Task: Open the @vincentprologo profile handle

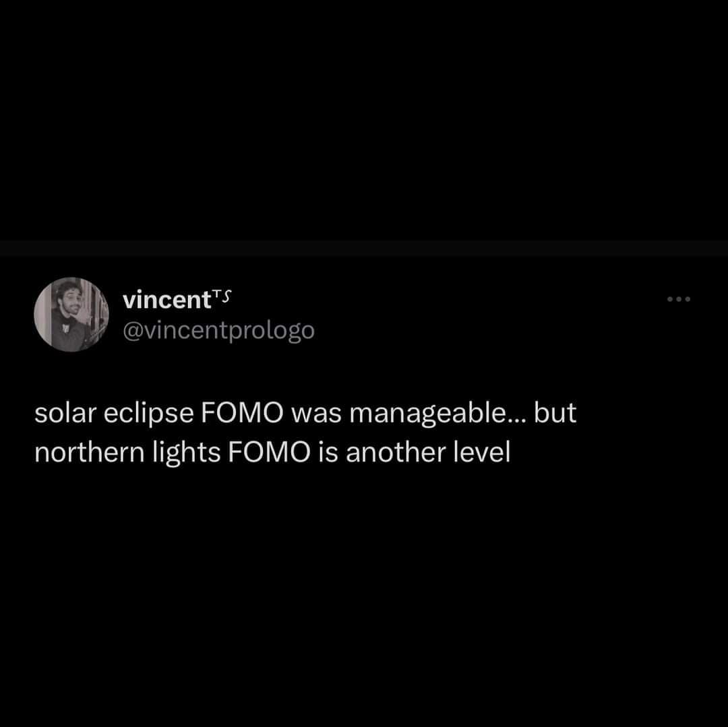Action: coord(219,329)
